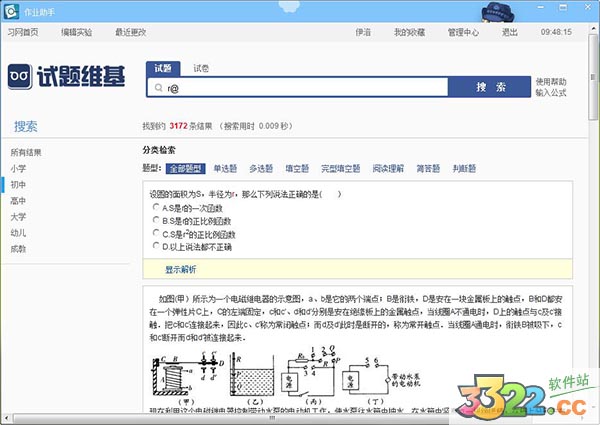The image size is (600, 425).
Task: Filter questions by 填空题
Action: point(297,169)
